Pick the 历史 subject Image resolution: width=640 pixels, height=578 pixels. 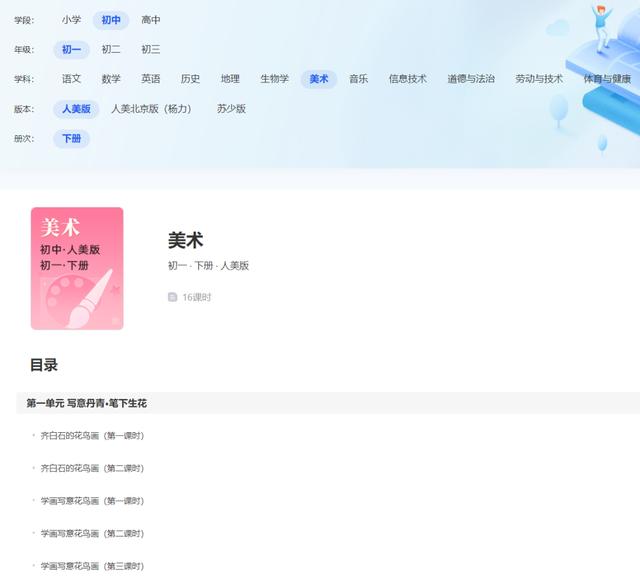[x=190, y=79]
